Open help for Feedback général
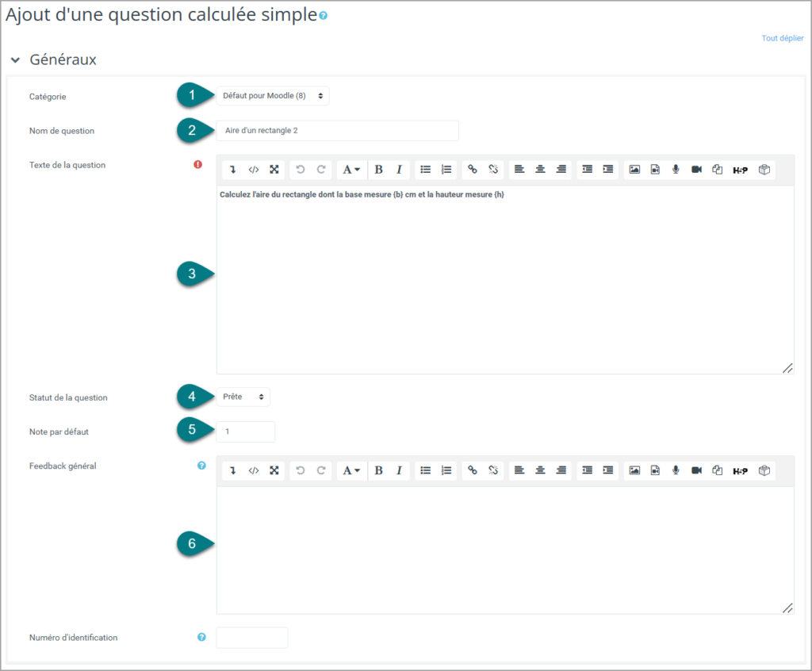The height and width of the screenshot is (671, 812). [x=201, y=466]
